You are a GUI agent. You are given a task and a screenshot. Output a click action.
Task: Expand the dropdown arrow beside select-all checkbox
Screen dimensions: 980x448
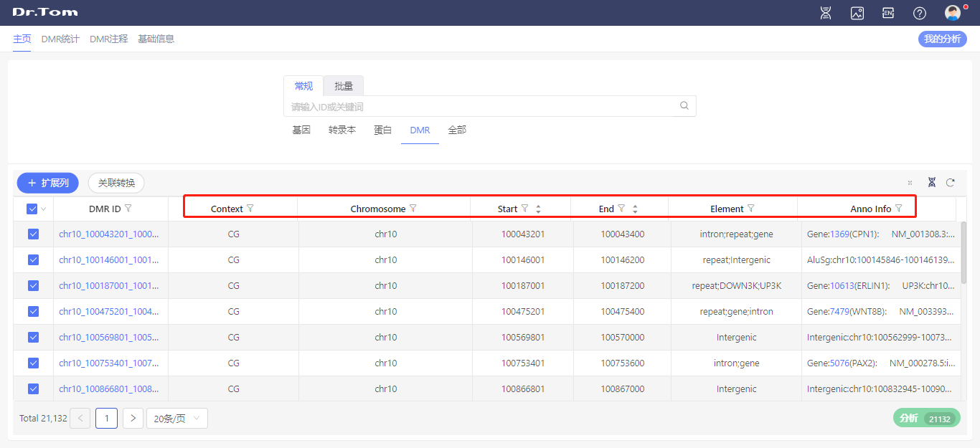click(x=44, y=209)
